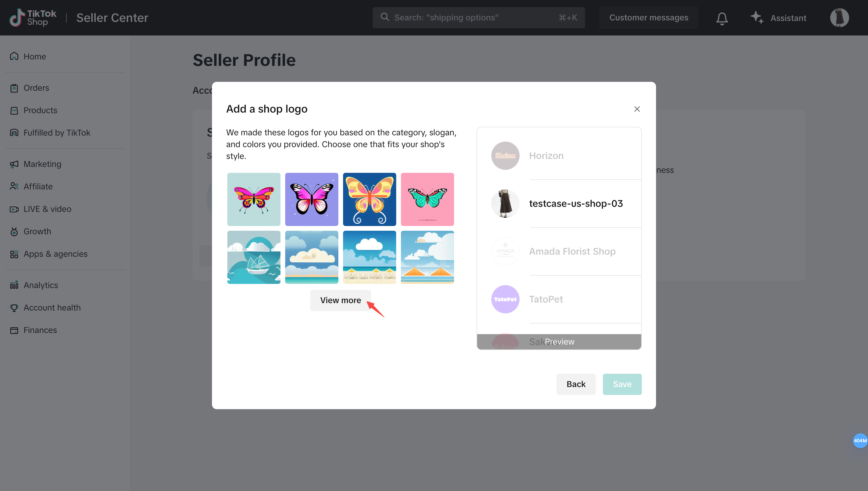Click the Save button
The width and height of the screenshot is (868, 491).
622,384
